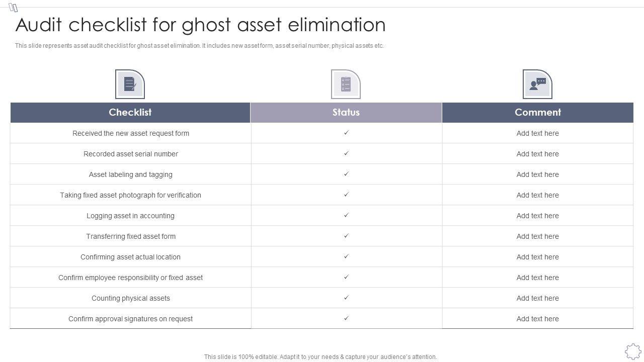Viewport: 644px width, 362px height.
Task: Click 'Confirm employee responsibility or fixed asset' text
Action: [130, 278]
